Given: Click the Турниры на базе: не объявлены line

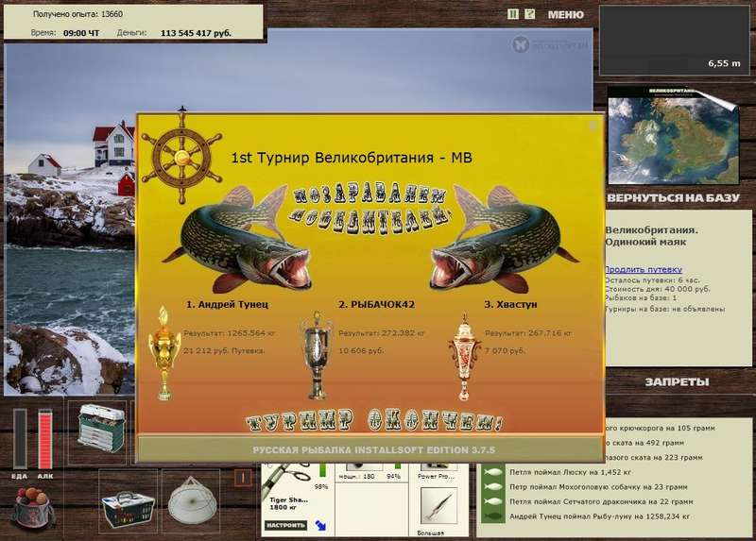Looking at the screenshot, I should (664, 309).
